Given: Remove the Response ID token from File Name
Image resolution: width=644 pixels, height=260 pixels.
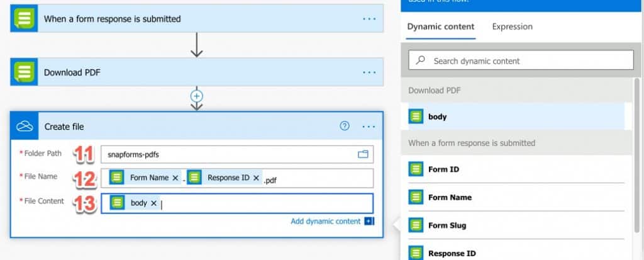Looking at the screenshot, I should [x=256, y=178].
